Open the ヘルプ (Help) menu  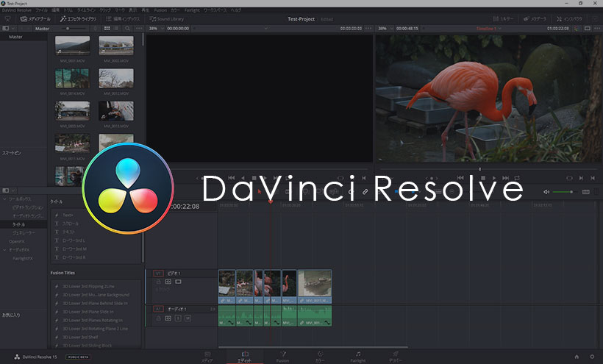(x=236, y=10)
